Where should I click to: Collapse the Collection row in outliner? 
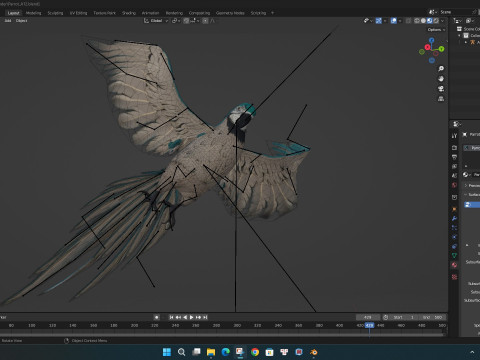[459, 35]
